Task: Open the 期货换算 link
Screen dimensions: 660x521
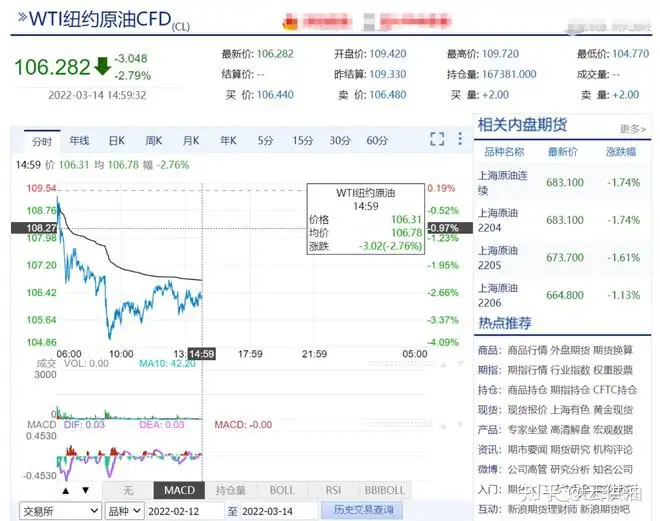Action: pyautogui.click(x=613, y=350)
